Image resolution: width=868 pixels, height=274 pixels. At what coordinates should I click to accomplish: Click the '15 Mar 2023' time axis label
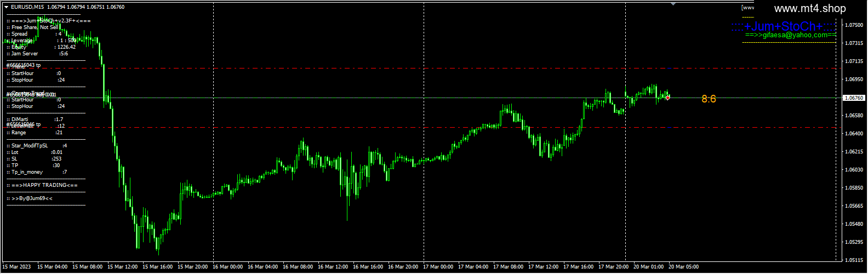click(x=16, y=267)
